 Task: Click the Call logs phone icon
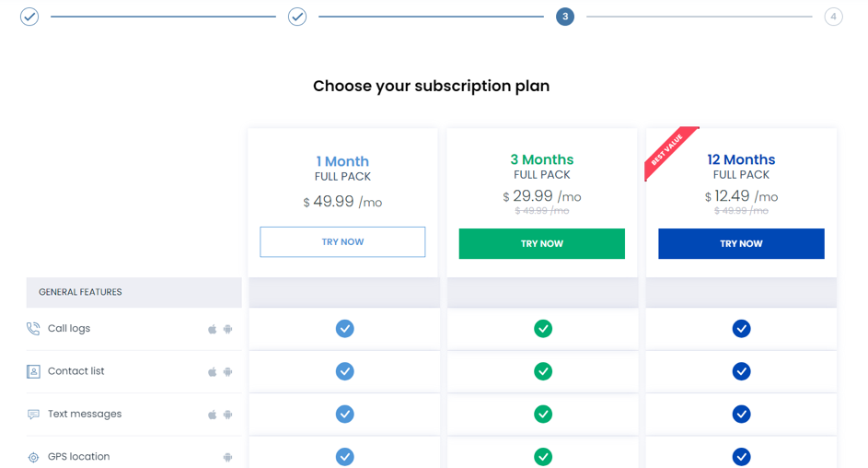33,329
